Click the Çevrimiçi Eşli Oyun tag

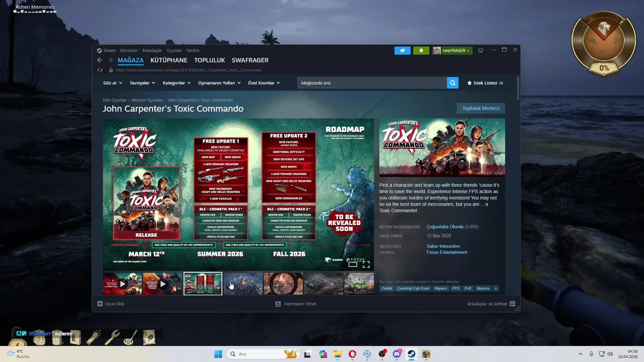click(414, 289)
